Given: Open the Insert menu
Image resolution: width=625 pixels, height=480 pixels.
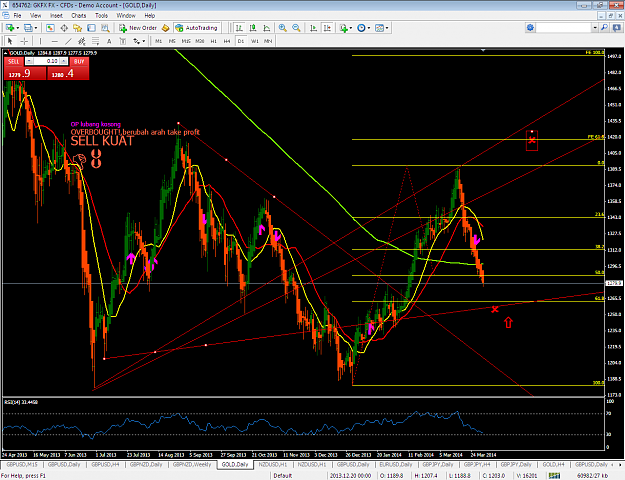Looking at the screenshot, I should pyautogui.click(x=56, y=16).
